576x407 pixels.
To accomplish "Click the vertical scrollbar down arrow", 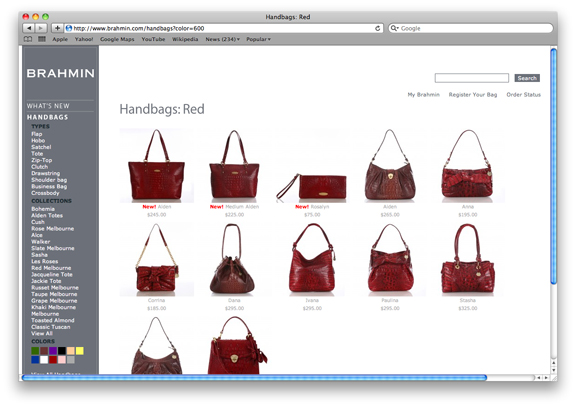I will click(x=554, y=370).
